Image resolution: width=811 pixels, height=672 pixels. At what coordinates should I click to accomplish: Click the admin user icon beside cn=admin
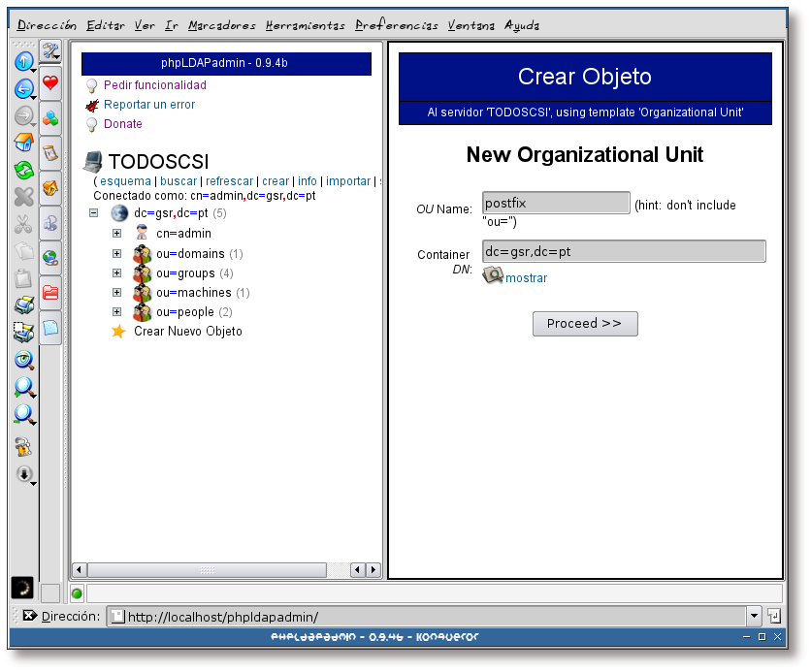141,233
